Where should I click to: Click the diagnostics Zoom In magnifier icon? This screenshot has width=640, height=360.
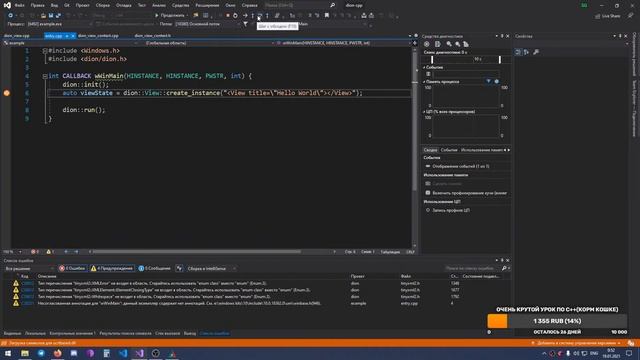tap(449, 44)
